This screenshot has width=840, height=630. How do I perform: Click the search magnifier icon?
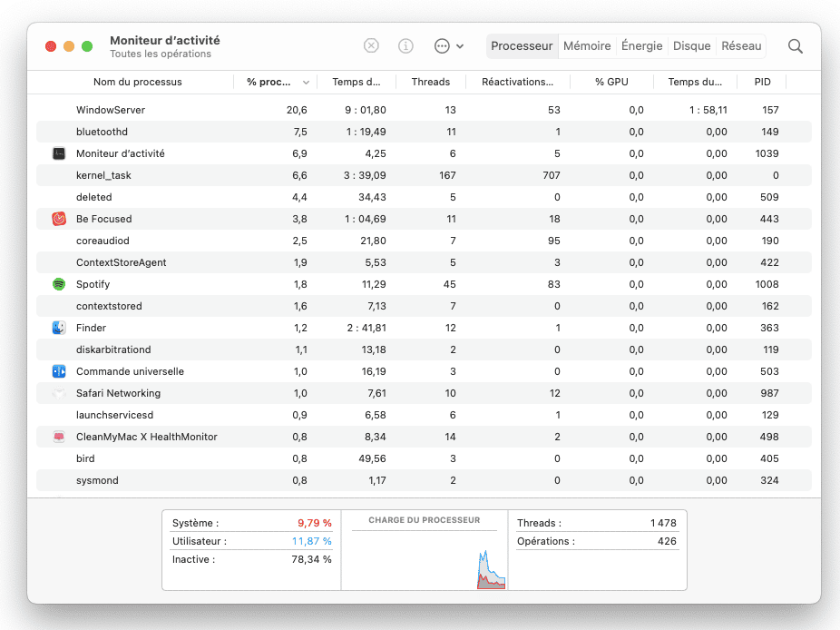[795, 46]
